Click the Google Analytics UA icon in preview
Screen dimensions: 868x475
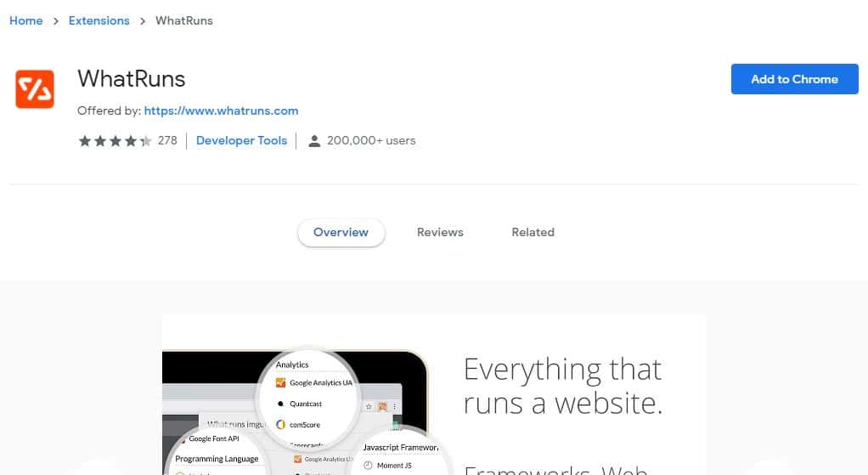pyautogui.click(x=280, y=382)
